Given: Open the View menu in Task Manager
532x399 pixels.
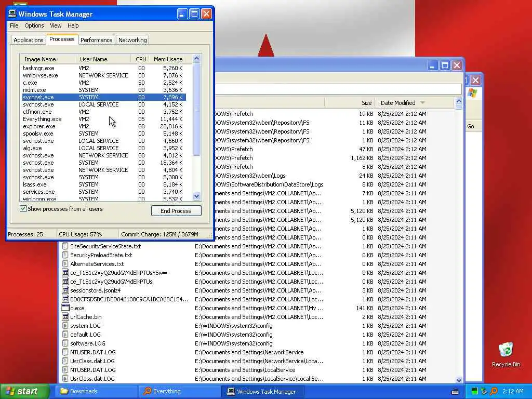Looking at the screenshot, I should (56, 25).
